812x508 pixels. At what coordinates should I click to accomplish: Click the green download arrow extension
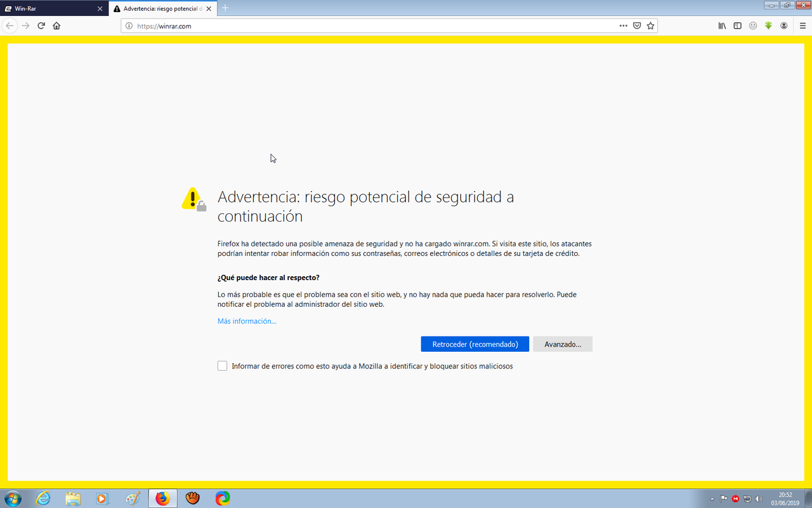tap(768, 26)
